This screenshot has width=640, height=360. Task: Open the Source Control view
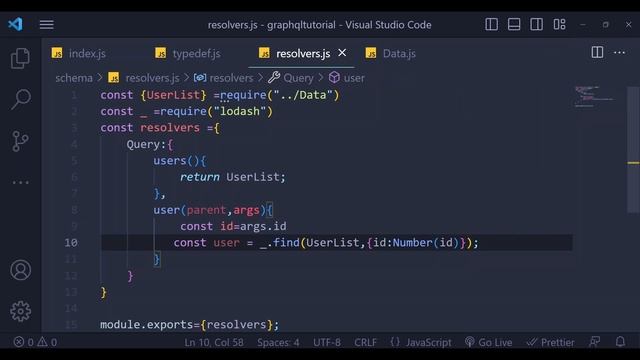(20, 141)
